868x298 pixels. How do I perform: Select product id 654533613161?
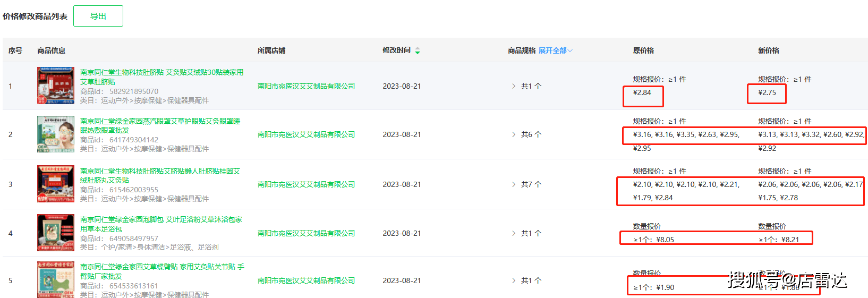click(x=134, y=286)
